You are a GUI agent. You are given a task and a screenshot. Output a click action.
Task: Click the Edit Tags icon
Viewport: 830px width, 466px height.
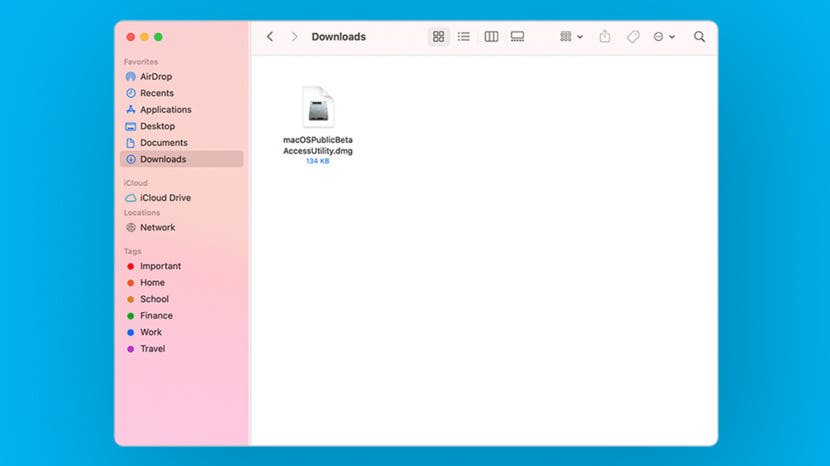(x=633, y=37)
